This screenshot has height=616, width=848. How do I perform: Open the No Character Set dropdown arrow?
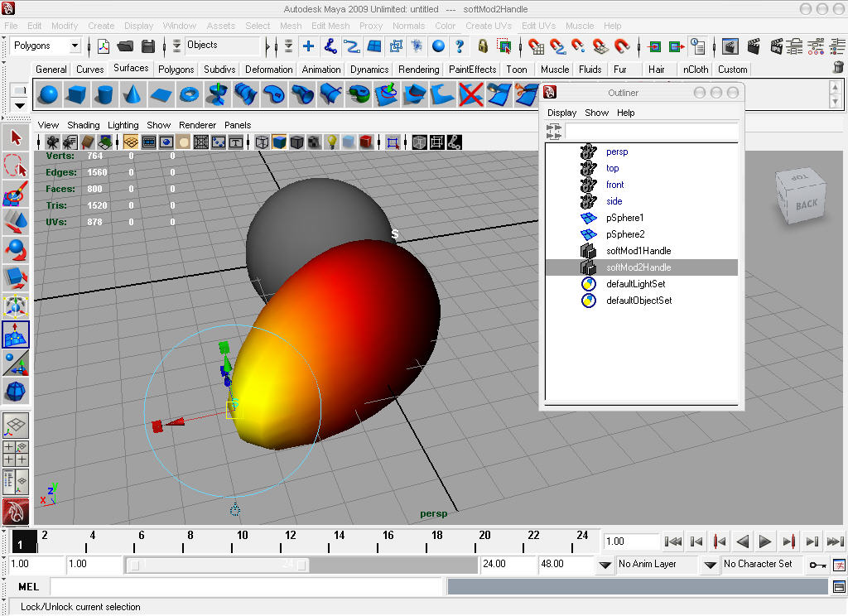710,565
